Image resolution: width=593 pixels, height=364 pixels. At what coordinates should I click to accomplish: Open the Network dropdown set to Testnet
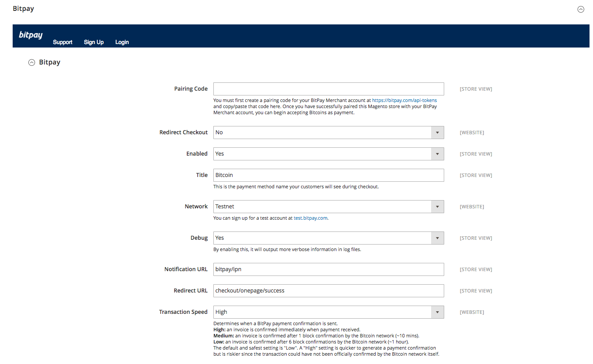(329, 207)
